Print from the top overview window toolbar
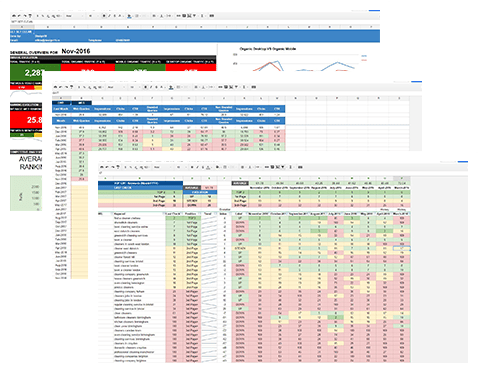 13,16
